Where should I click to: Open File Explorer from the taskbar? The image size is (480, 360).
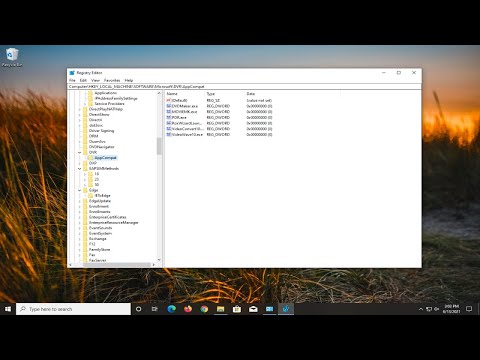click(x=220, y=309)
